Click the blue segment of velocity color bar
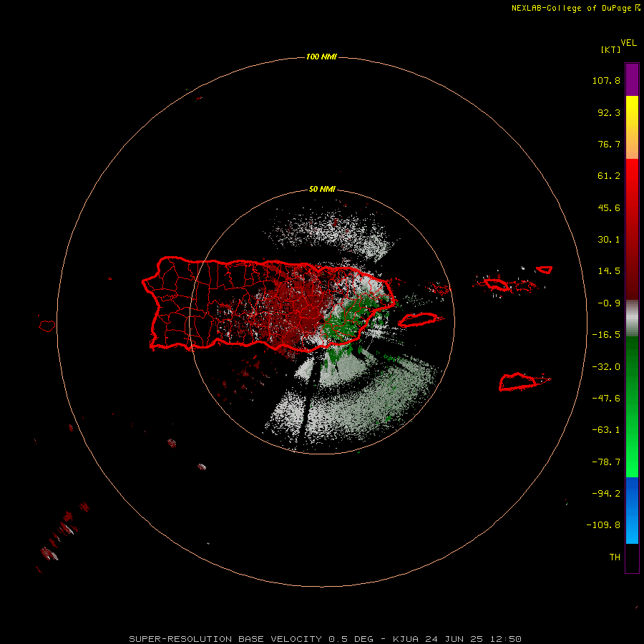This screenshot has width=644, height=644. click(632, 510)
